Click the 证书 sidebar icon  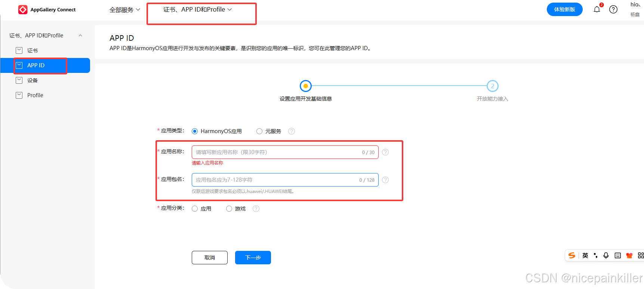click(x=19, y=50)
